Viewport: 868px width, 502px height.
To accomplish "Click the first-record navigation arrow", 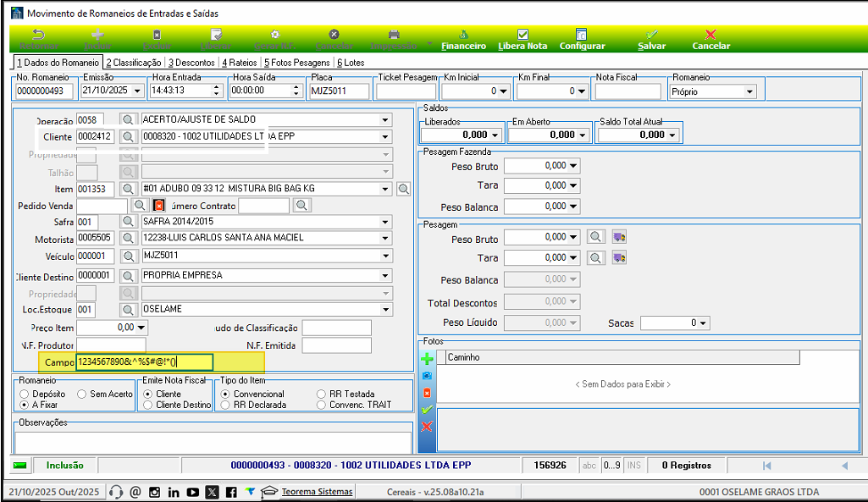I will (766, 465).
